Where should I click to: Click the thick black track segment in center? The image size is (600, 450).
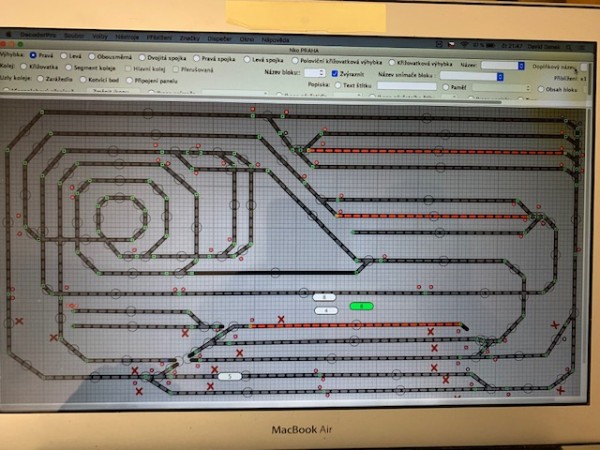click(274, 273)
